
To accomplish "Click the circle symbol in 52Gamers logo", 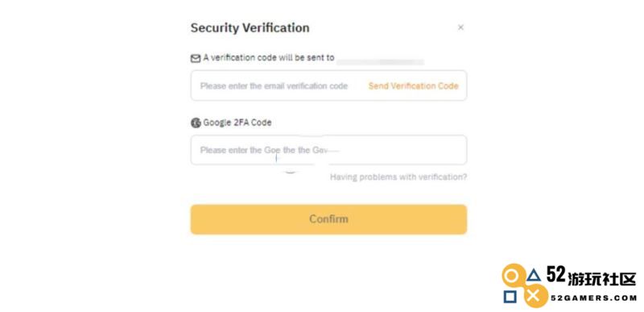I will pos(511,276).
